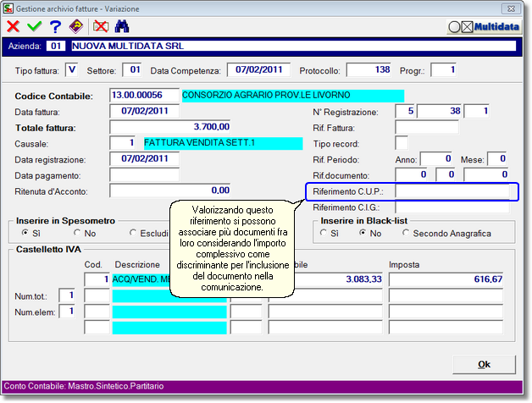
Task: Click the Imposta field showing 616,67
Action: 446,279
